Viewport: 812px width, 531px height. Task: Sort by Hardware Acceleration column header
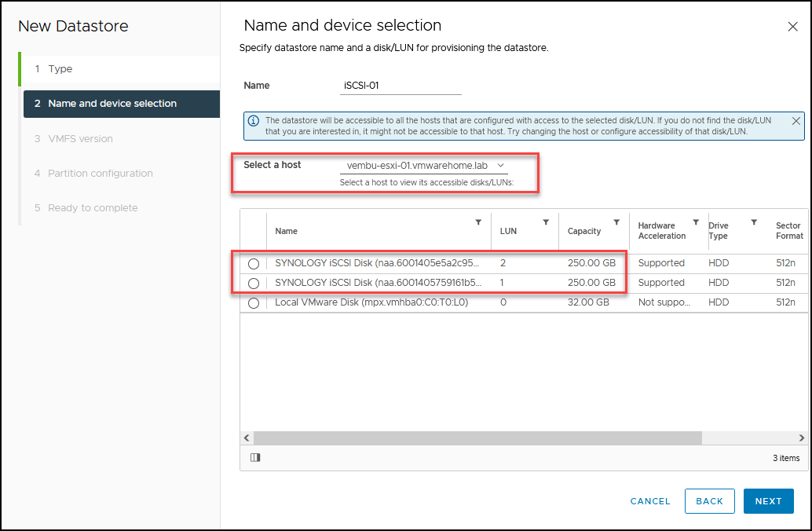(x=662, y=230)
